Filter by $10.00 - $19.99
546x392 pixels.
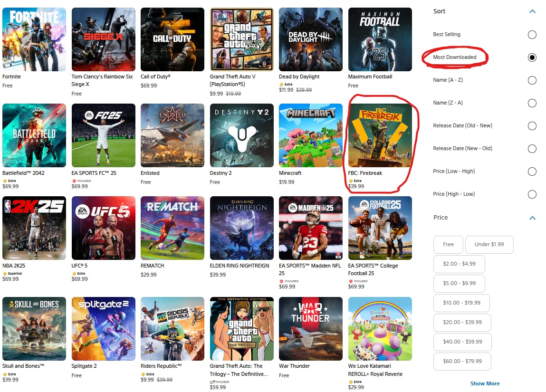(x=461, y=303)
